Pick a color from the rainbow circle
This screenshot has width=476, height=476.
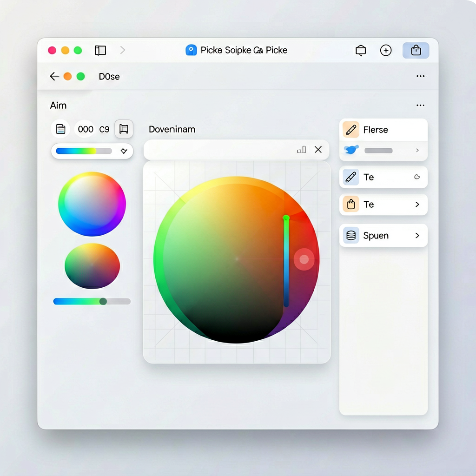(92, 204)
